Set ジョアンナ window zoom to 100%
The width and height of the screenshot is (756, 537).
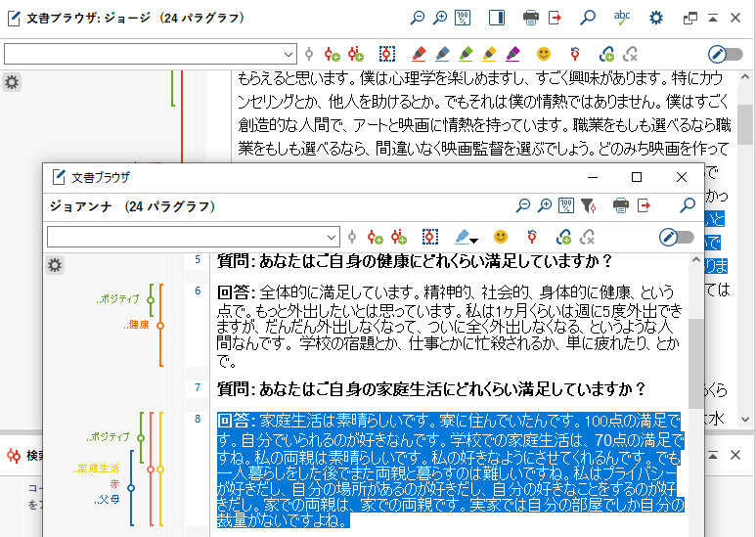point(566,205)
